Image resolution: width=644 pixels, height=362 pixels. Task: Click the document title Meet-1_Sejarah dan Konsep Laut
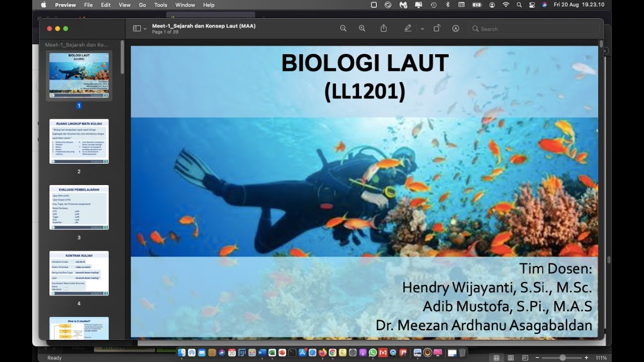pyautogui.click(x=204, y=26)
